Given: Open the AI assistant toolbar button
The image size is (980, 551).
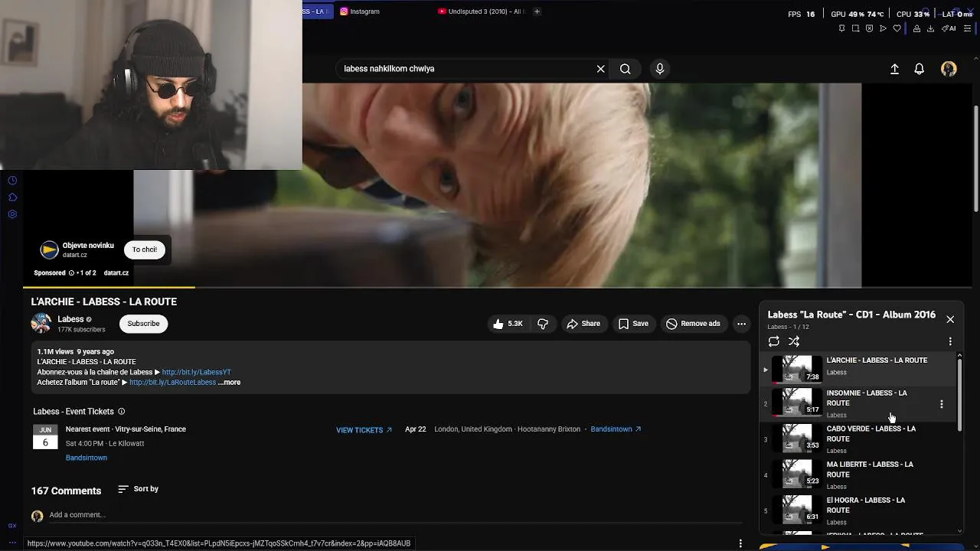Looking at the screenshot, I should click(x=949, y=28).
